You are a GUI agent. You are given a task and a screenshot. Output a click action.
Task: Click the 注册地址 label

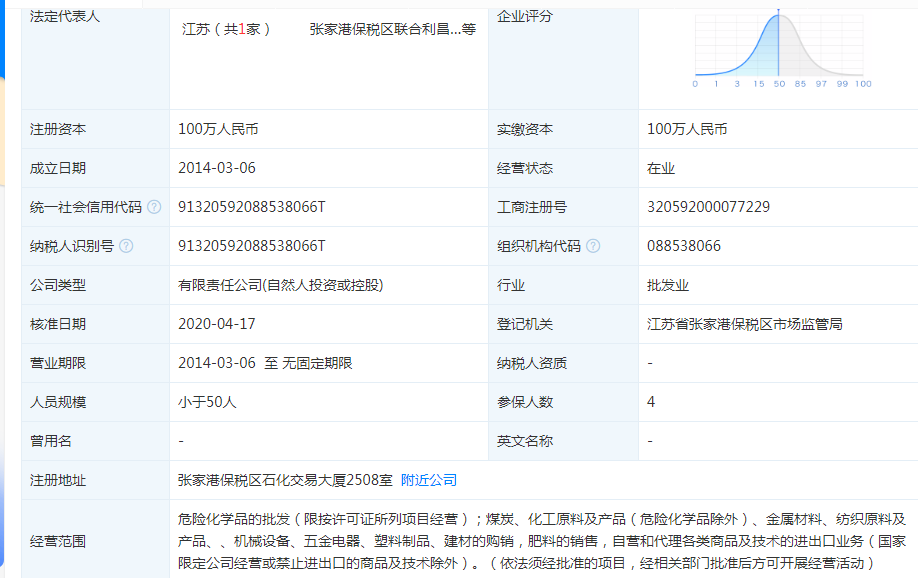point(58,480)
